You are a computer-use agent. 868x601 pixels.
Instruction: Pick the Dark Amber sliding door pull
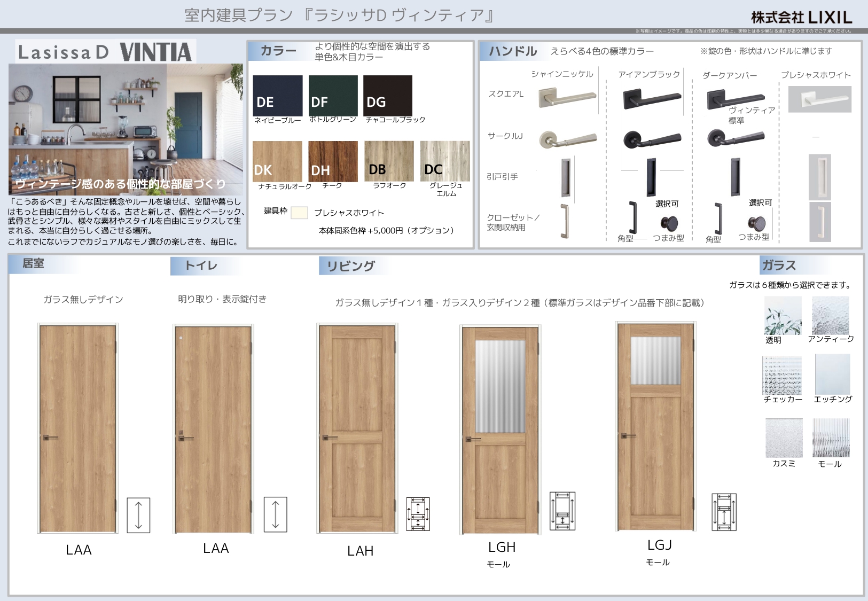click(736, 177)
